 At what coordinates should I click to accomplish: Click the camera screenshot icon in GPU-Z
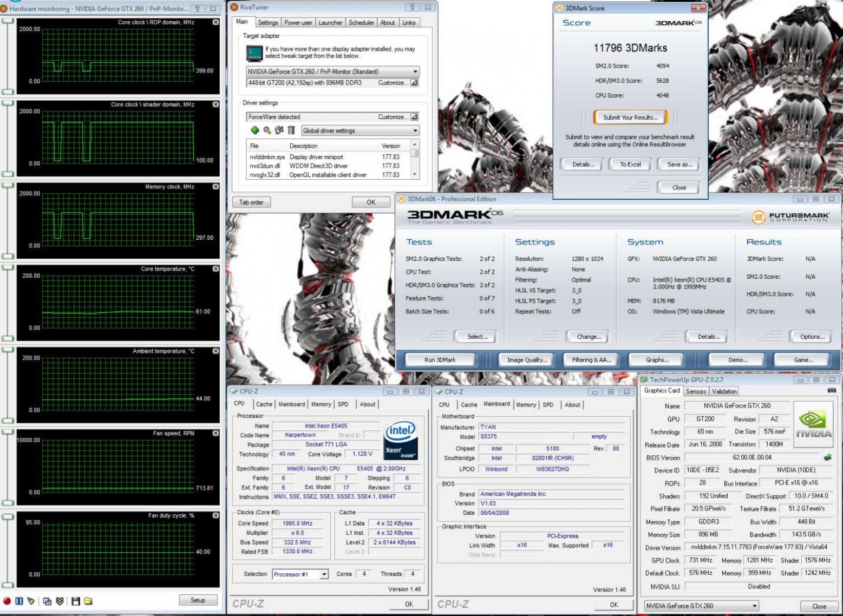coord(832,390)
